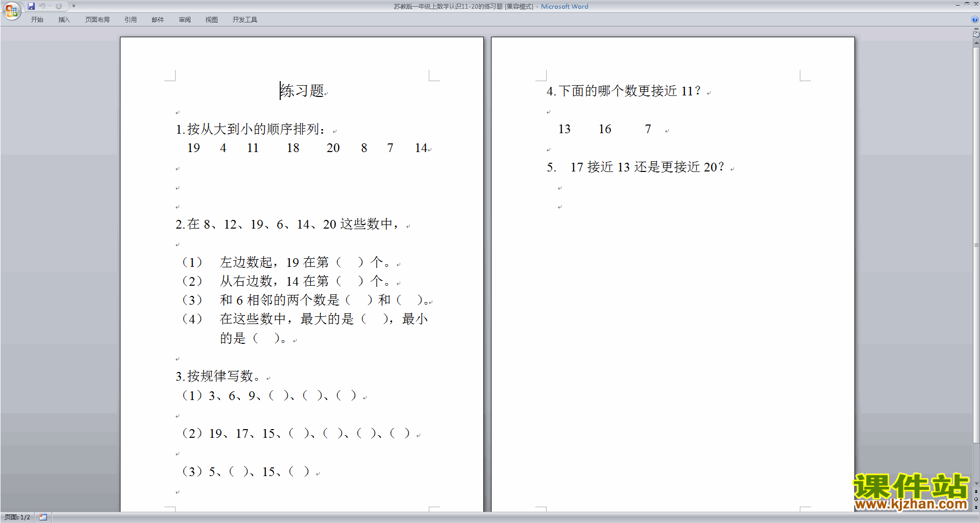Click the number 13 under question 4
980x523 pixels.
[564, 129]
